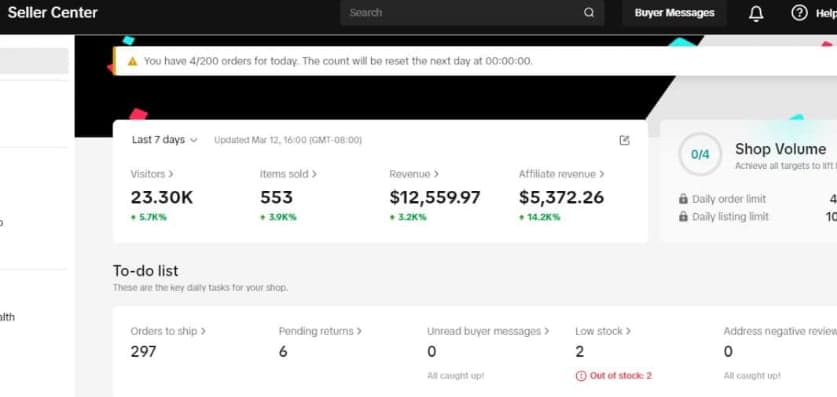Open the Last 7 days dropdown
The width and height of the screenshot is (837, 397).
click(x=164, y=140)
